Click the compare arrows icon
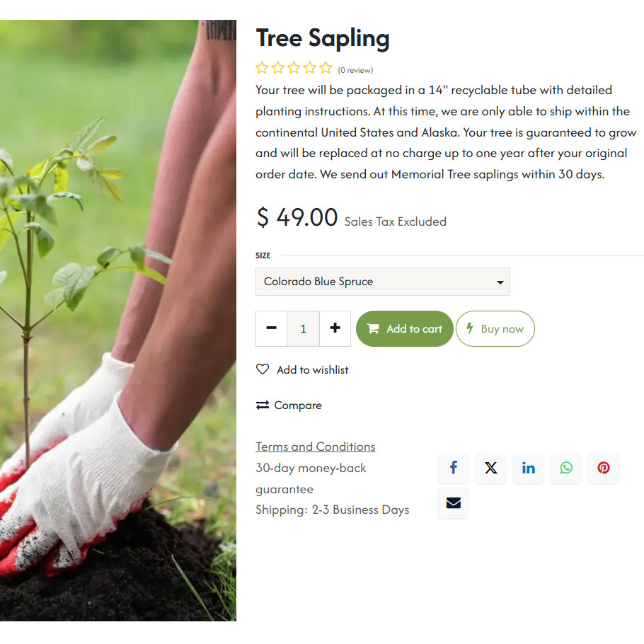Screen dimensions: 644x644 pos(261,405)
